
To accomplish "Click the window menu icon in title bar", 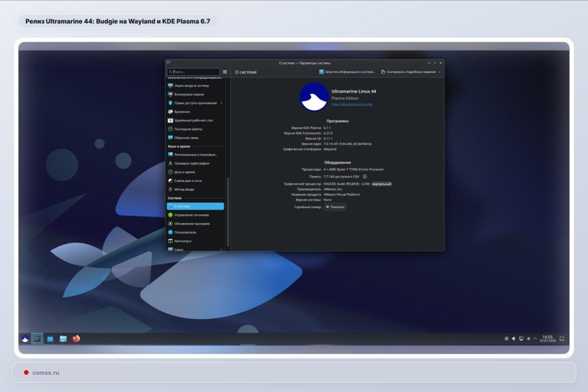I will (x=169, y=63).
